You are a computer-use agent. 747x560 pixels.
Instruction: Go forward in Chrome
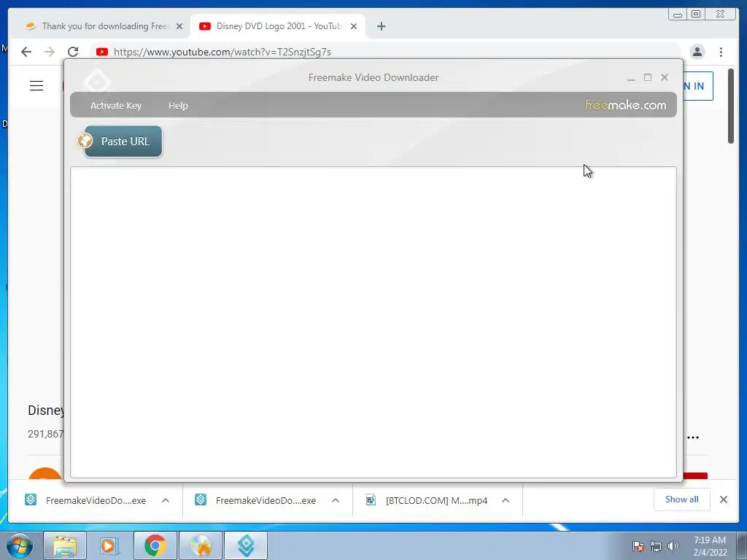50,52
